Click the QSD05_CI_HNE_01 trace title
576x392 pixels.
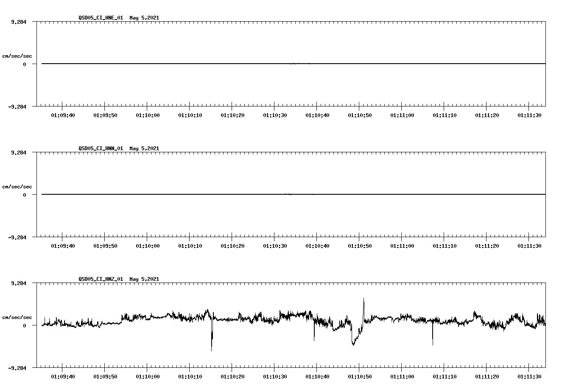(100, 18)
